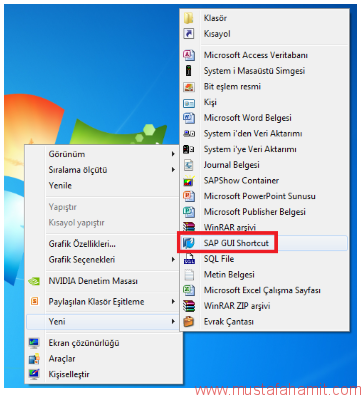Click the Ekran çözünürlüğü monitor icon
Viewport: 362px width, 395px height.
pyautogui.click(x=34, y=343)
